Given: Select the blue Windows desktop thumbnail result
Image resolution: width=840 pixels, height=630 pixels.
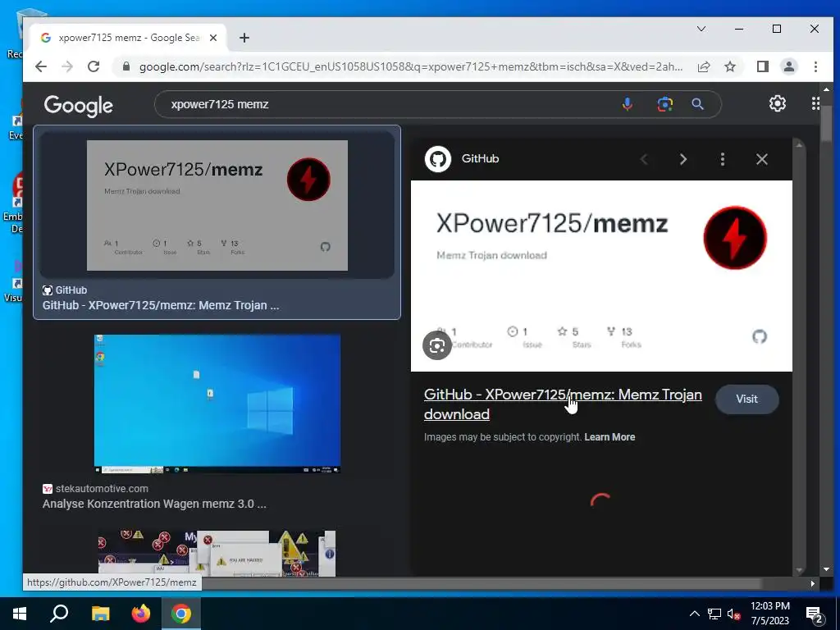Looking at the screenshot, I should [x=217, y=404].
